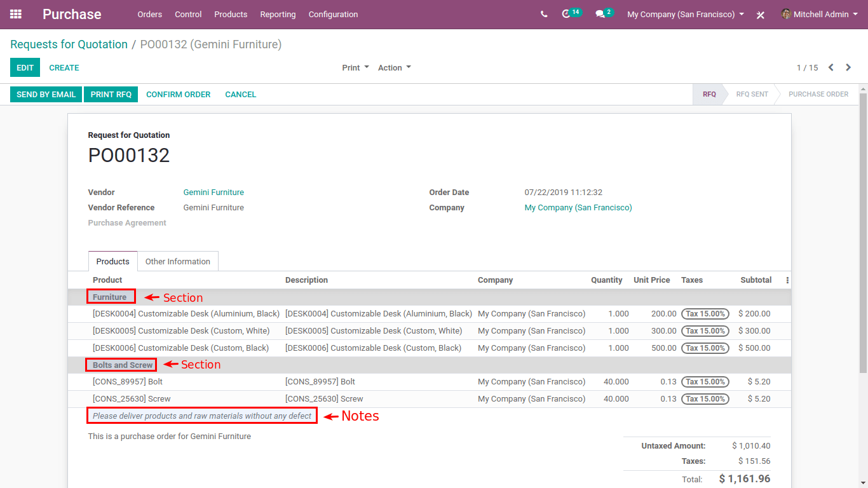Viewport: 868px width, 488px height.
Task: Open the Print dropdown
Action: click(355, 67)
